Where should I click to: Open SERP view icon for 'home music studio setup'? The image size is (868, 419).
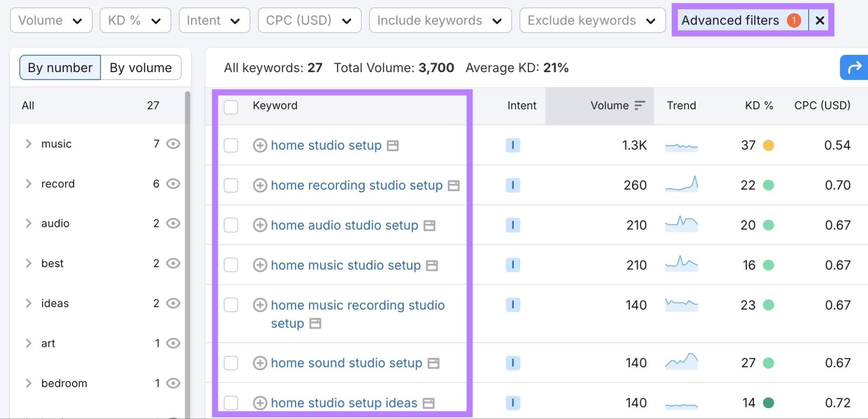click(x=432, y=265)
